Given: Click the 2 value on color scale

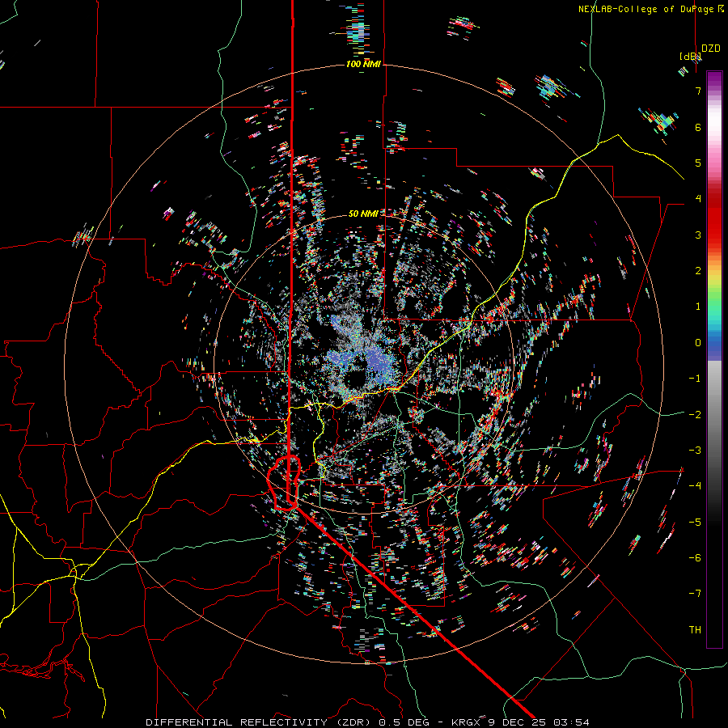Looking at the screenshot, I should [x=698, y=271].
